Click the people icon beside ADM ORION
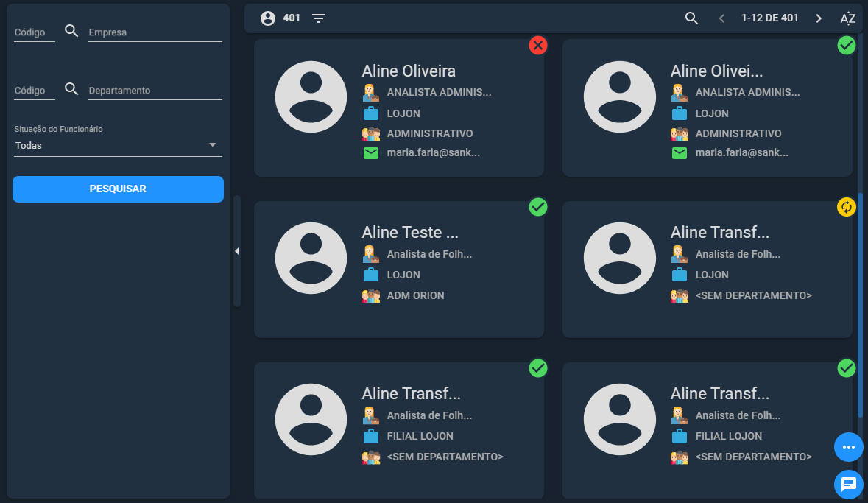 pos(371,296)
